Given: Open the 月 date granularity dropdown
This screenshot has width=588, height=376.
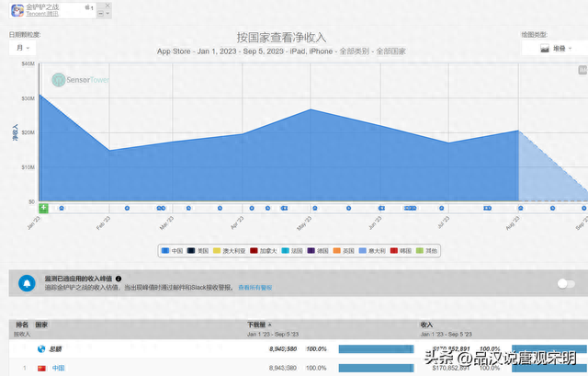Looking at the screenshot, I should 22,48.
